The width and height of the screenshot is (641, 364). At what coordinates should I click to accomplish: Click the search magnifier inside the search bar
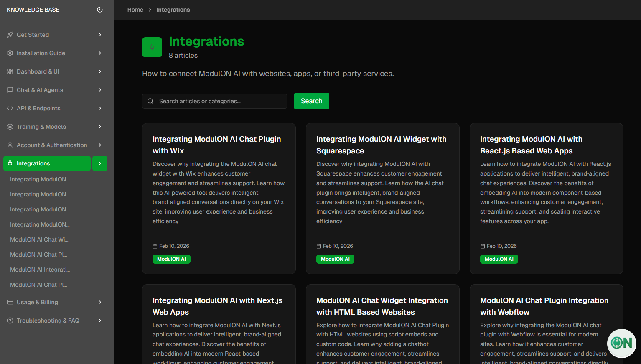(150, 101)
